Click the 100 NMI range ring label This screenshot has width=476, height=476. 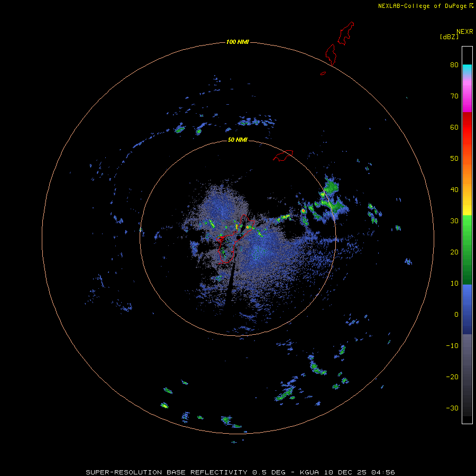[237, 42]
